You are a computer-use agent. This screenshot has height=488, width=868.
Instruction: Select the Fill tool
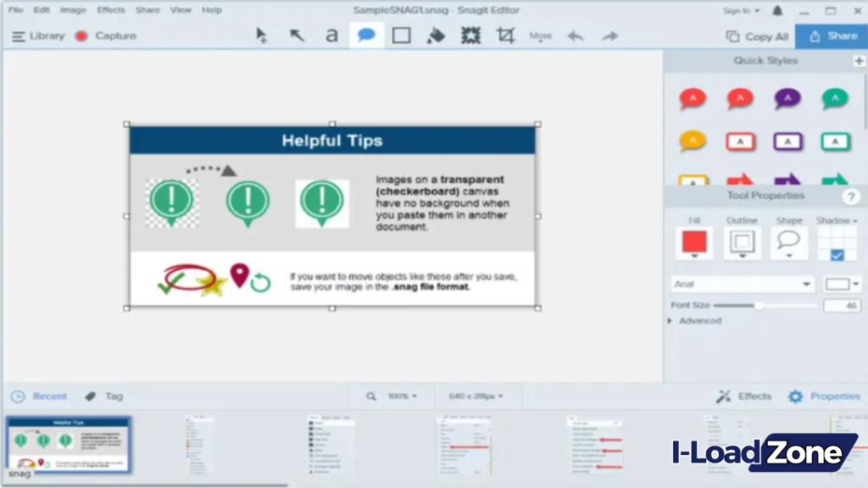(436, 36)
